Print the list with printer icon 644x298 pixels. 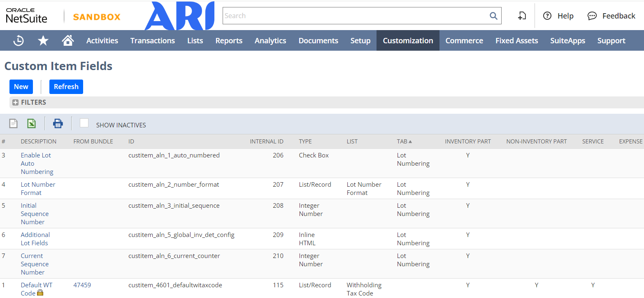click(58, 123)
